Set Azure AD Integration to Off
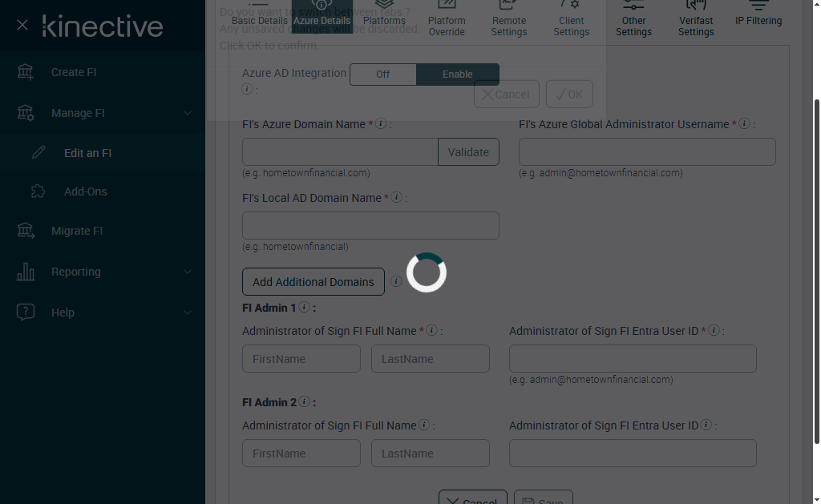Image resolution: width=821 pixels, height=504 pixels. [x=382, y=75]
